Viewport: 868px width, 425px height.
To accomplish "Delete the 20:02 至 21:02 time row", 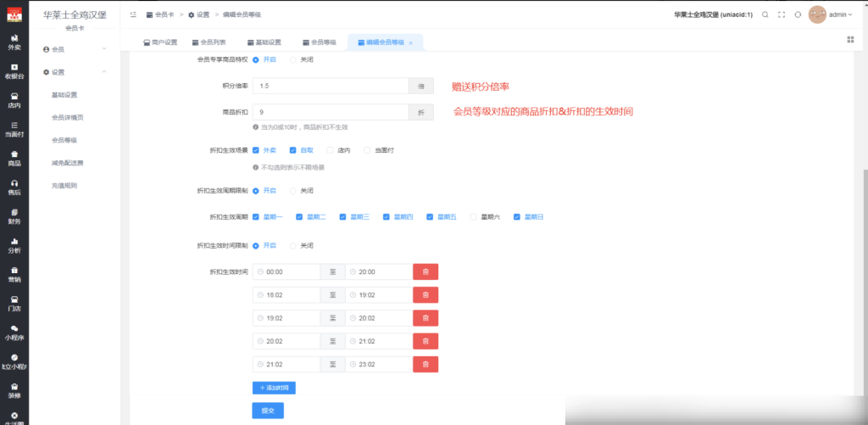I will click(426, 341).
